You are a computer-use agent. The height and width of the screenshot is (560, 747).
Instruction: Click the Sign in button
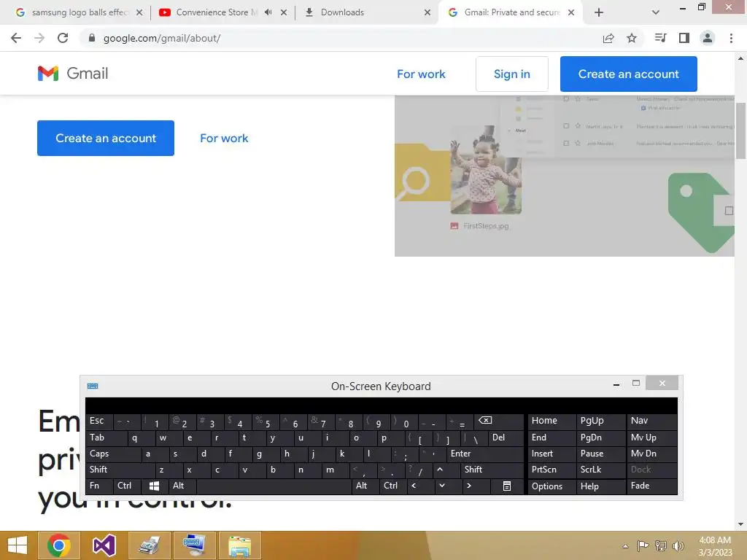[x=511, y=74]
